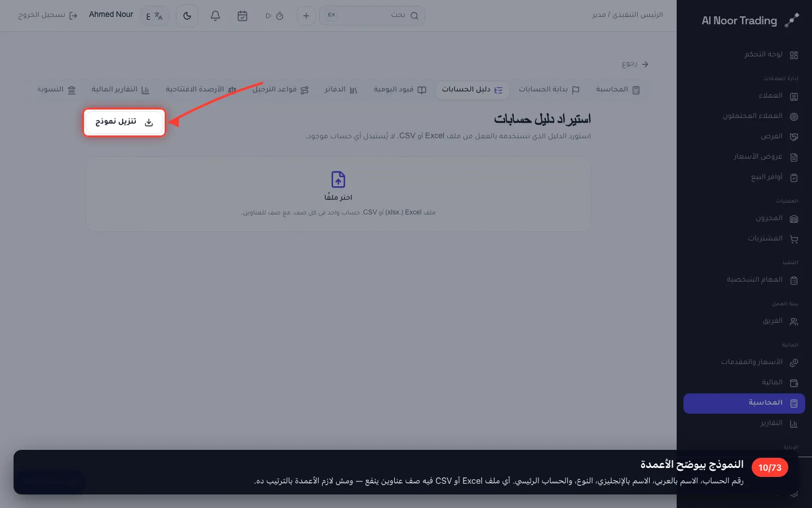This screenshot has height=508, width=812.
Task: Click the search field بحث
Action: pos(372,16)
